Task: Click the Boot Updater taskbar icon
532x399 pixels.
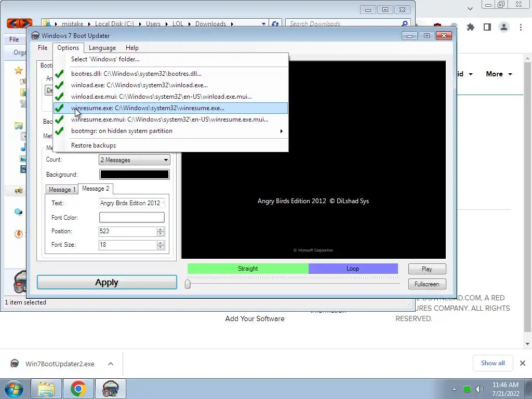Action: click(110, 389)
